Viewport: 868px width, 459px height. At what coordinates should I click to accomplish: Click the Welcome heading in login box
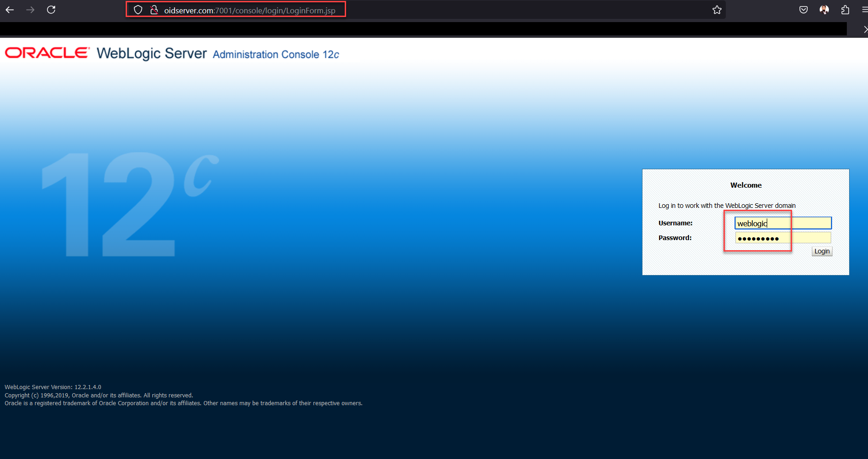(x=746, y=185)
